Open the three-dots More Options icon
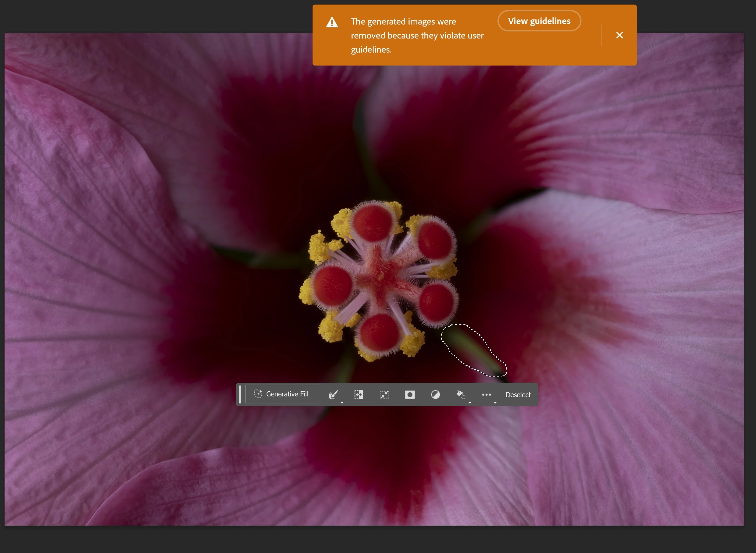The height and width of the screenshot is (553, 756). click(486, 395)
